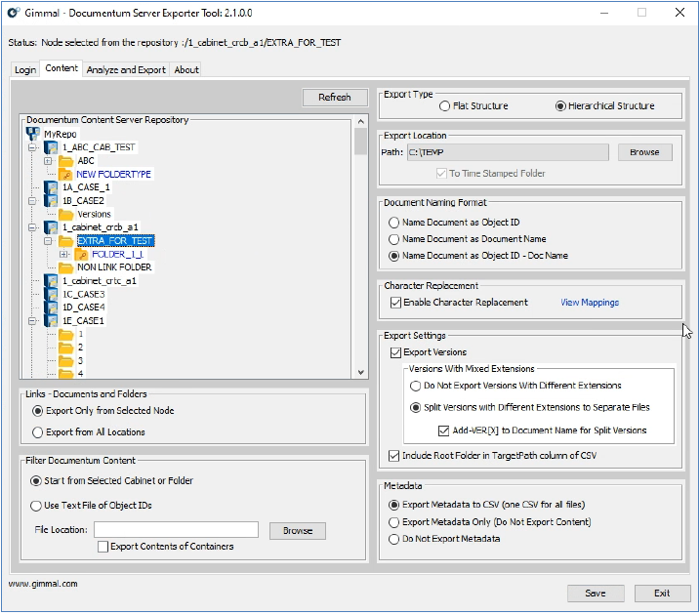Click the NON LINK FOLDER folder icon

pos(66,267)
